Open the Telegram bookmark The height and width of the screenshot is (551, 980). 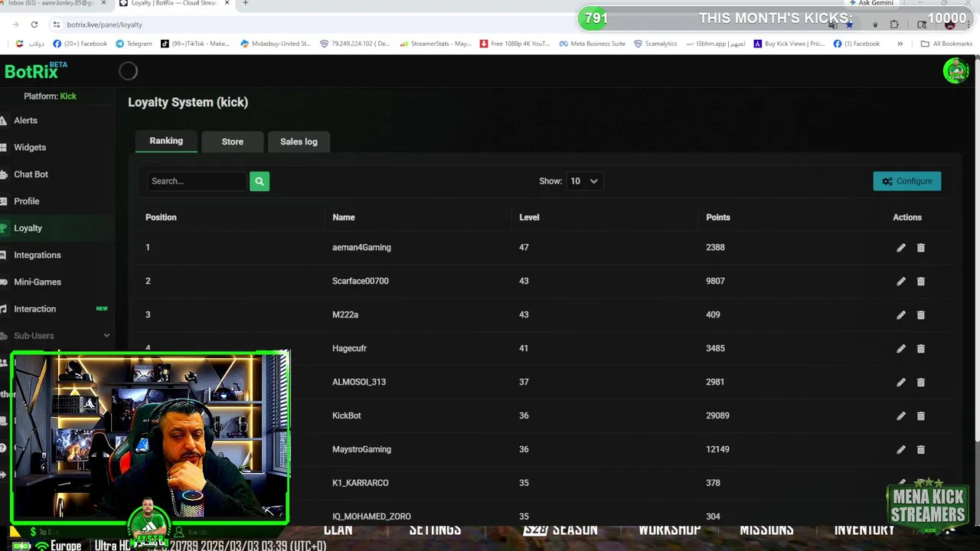click(134, 44)
